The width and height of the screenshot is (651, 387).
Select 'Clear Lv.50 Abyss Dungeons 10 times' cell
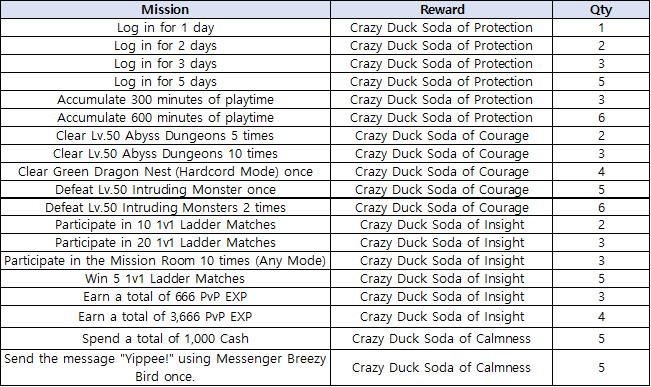(x=165, y=154)
